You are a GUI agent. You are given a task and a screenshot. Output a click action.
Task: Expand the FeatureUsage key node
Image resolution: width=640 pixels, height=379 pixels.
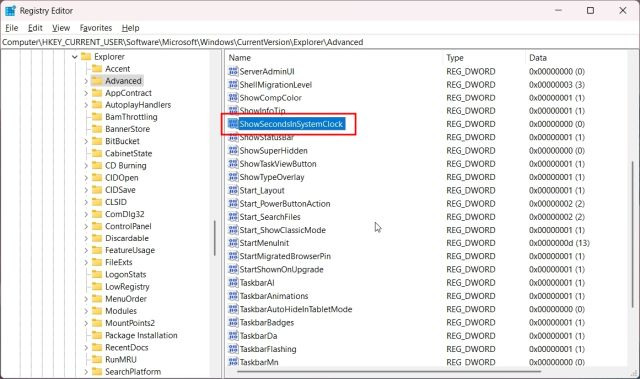point(86,250)
